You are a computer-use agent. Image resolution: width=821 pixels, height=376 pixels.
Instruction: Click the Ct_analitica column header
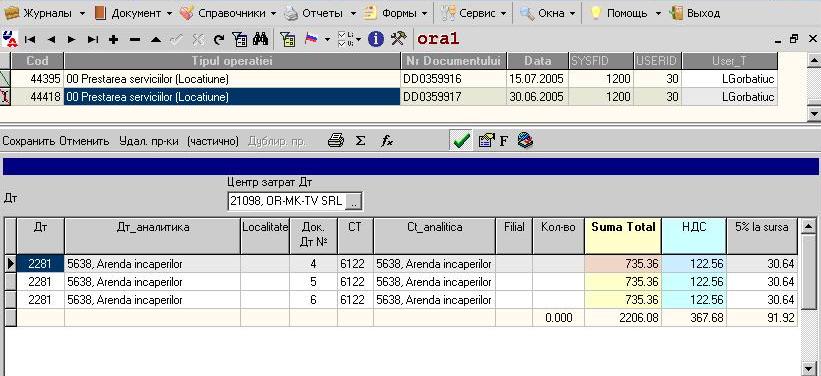pyautogui.click(x=435, y=236)
